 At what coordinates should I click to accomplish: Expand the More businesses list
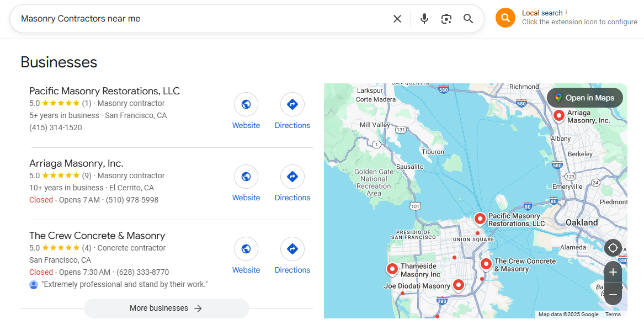pyautogui.click(x=166, y=308)
